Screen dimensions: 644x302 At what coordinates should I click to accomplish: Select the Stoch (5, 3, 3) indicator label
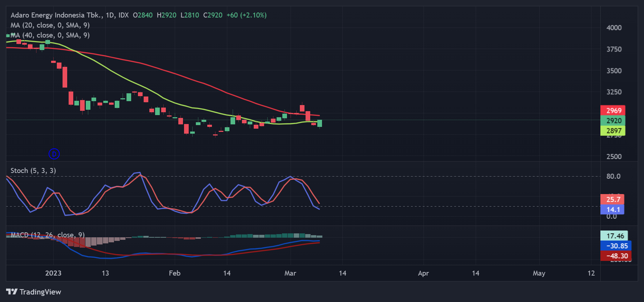33,170
